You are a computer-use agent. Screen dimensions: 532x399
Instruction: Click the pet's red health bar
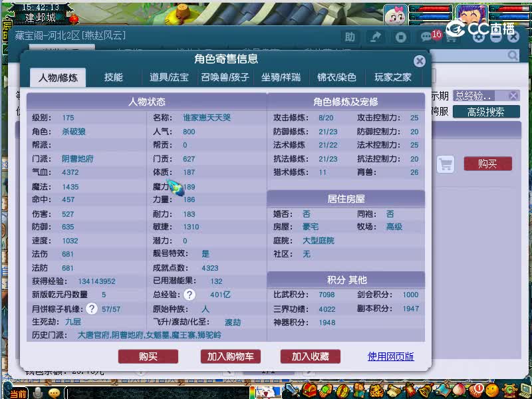click(x=431, y=9)
